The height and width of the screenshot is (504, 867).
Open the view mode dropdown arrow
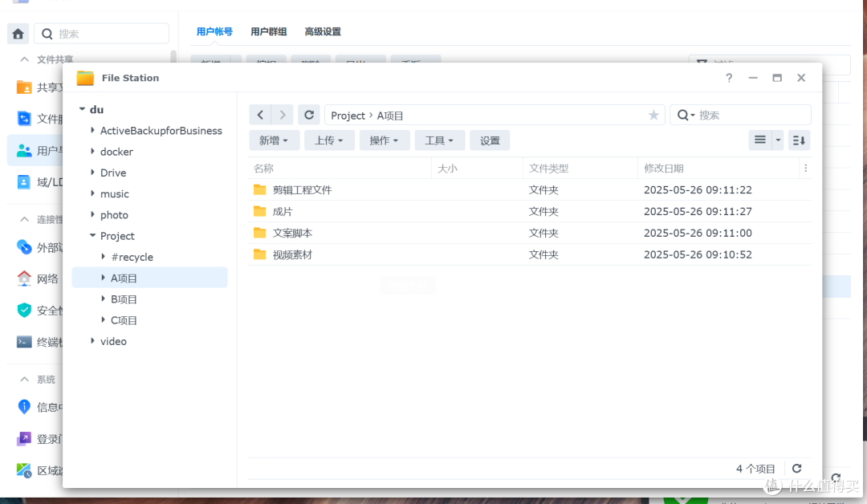coord(778,140)
